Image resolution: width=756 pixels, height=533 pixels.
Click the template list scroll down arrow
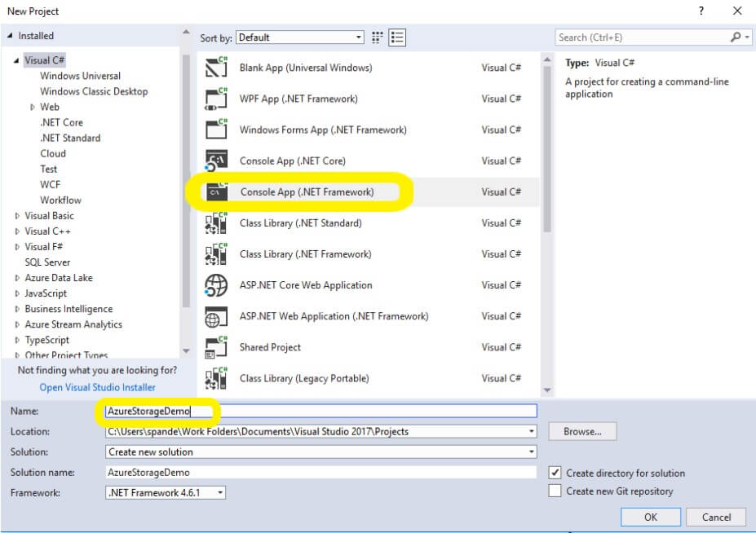(546, 390)
